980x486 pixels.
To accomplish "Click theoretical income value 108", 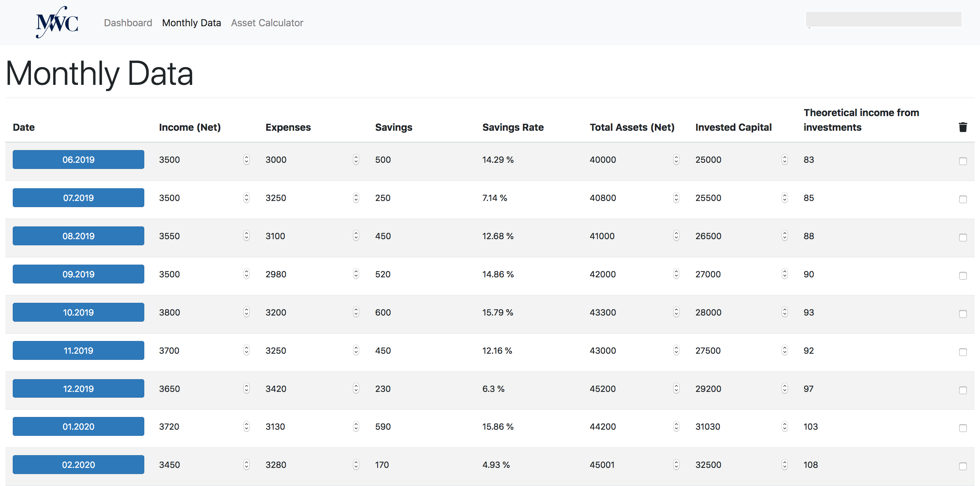I will (811, 465).
